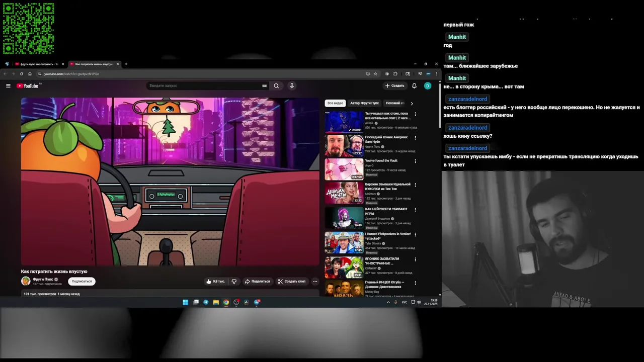The width and height of the screenshot is (644, 362).
Task: Click the Создать клип button
Action: coord(292,282)
